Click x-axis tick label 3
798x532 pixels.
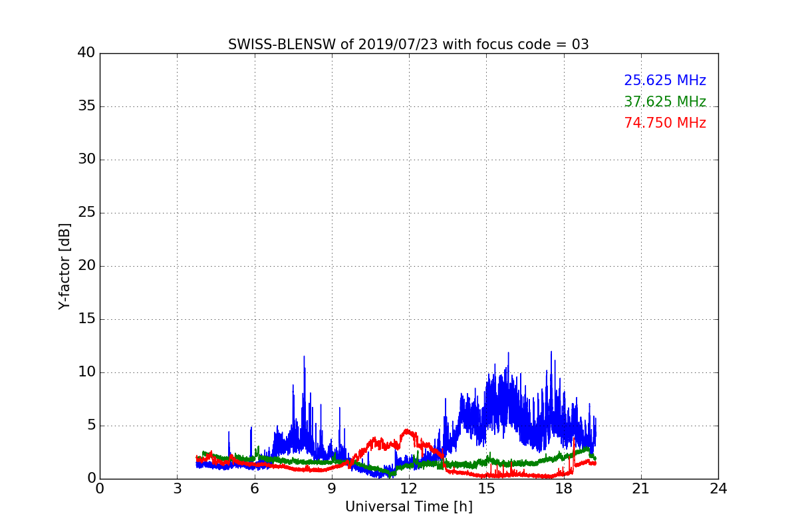[177, 488]
